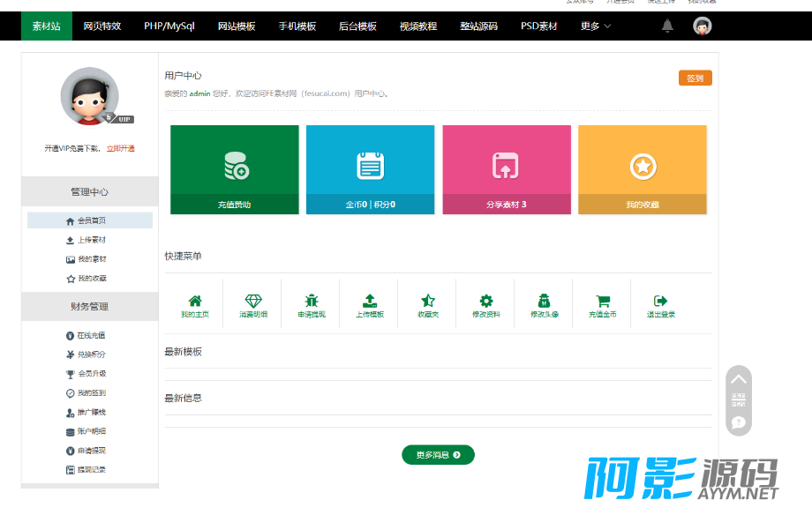Open the help question mark bubble
Image resolution: width=812 pixels, height=515 pixels.
(739, 422)
